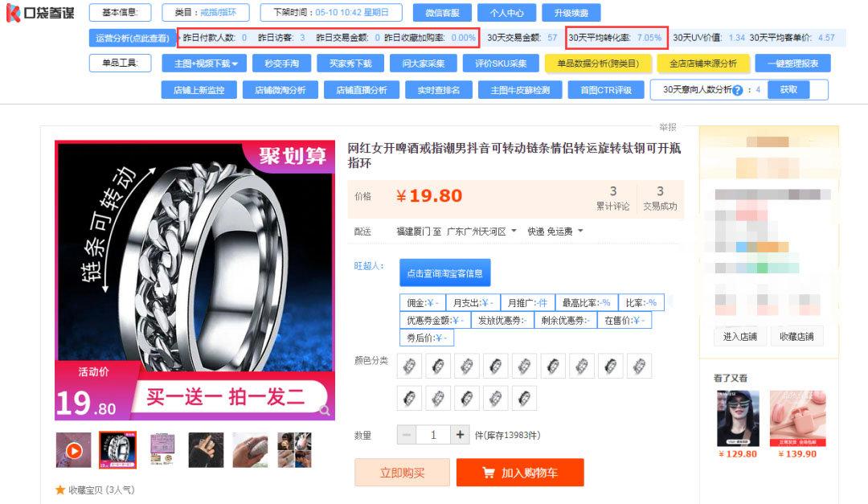This screenshot has height=504, width=868.
Task: Click the help question mark beside 30天意向人数分析
Action: point(737,90)
